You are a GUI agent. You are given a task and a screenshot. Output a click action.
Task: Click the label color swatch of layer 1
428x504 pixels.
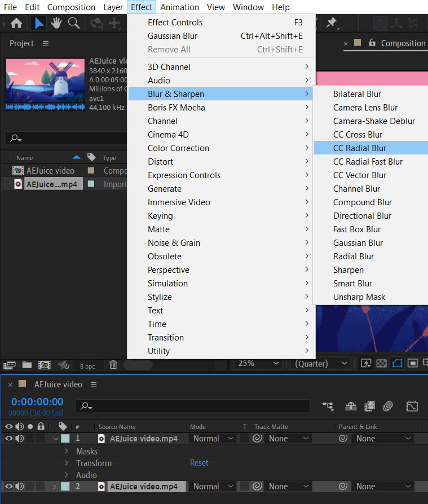coord(65,439)
